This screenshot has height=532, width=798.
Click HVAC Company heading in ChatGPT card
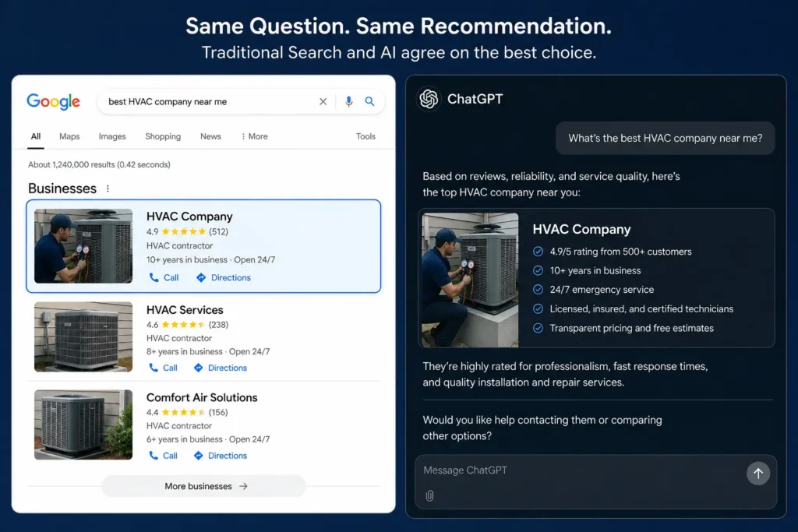(581, 229)
